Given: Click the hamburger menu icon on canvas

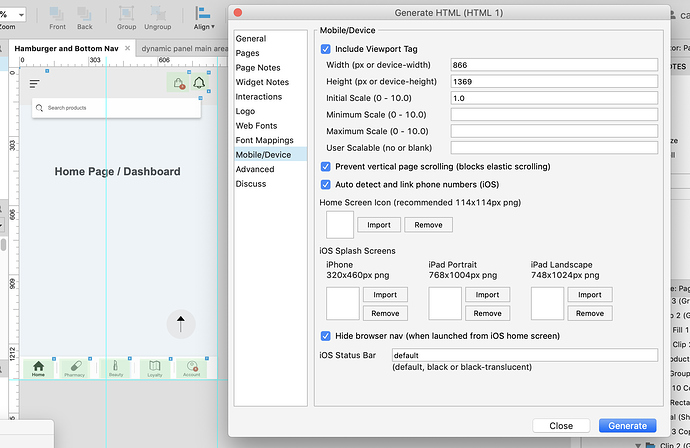Looking at the screenshot, I should pos(34,84).
